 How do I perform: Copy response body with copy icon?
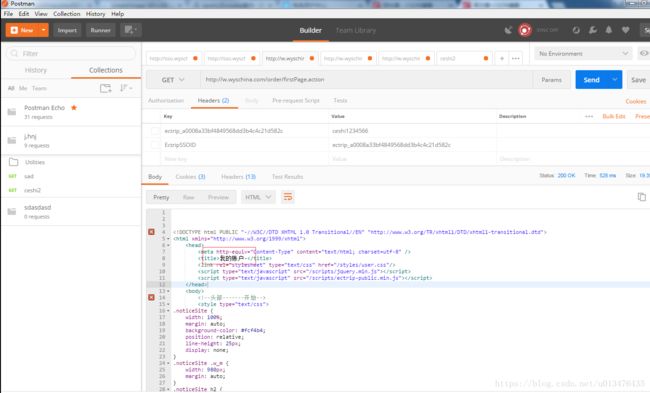641,197
